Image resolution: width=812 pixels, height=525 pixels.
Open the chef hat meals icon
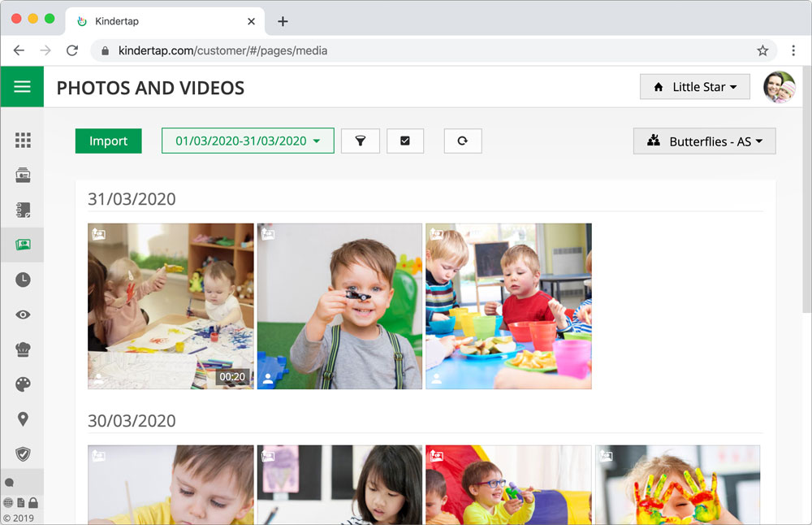pyautogui.click(x=23, y=350)
